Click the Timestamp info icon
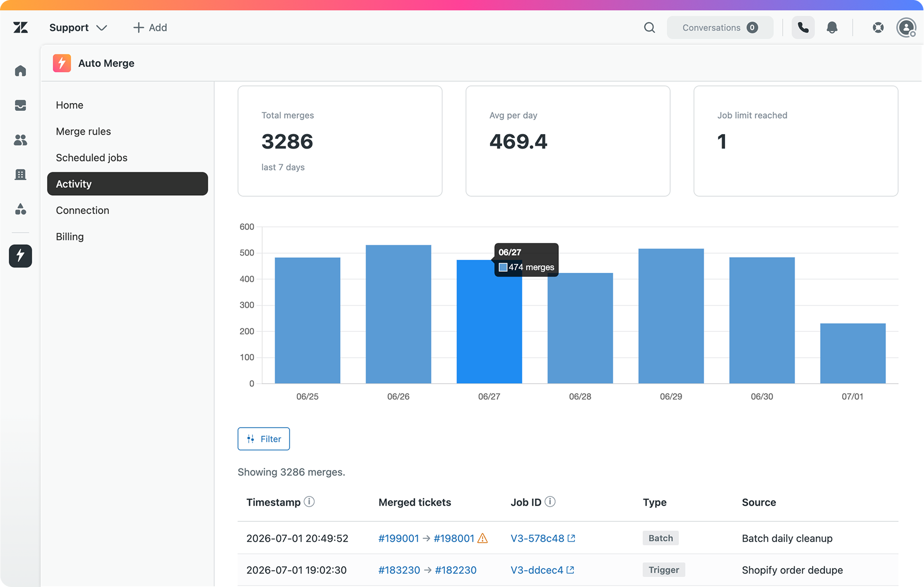The width and height of the screenshot is (924, 587). coord(309,502)
